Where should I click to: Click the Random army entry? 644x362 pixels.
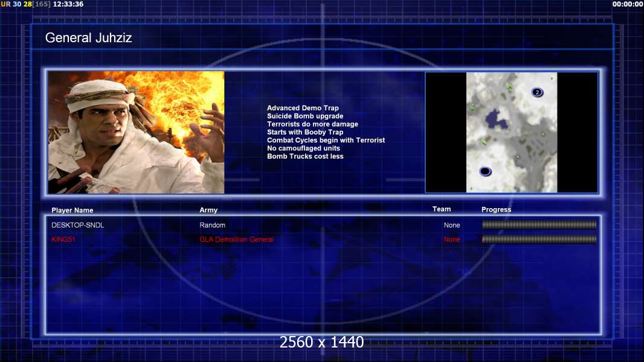click(212, 225)
